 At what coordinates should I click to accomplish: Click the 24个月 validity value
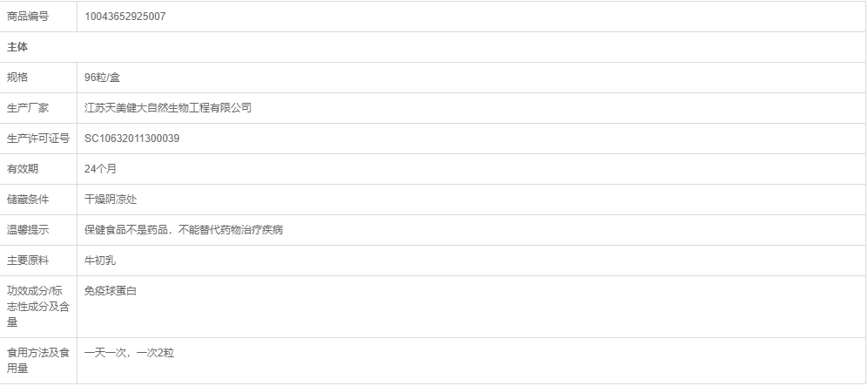pyautogui.click(x=100, y=169)
